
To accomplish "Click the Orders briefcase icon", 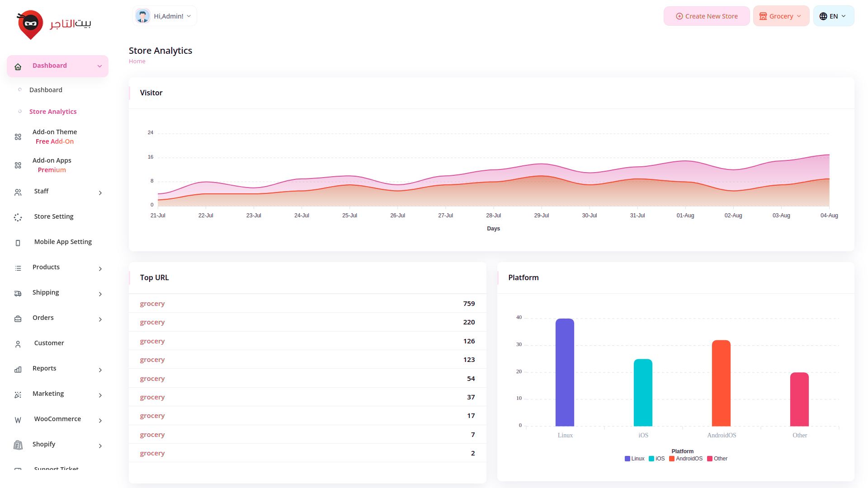I will [x=18, y=319].
